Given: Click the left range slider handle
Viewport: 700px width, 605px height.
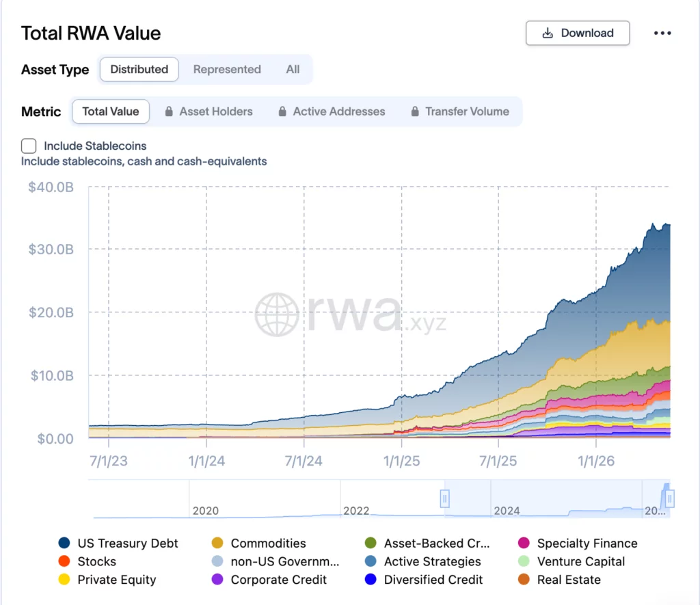Looking at the screenshot, I should [444, 499].
